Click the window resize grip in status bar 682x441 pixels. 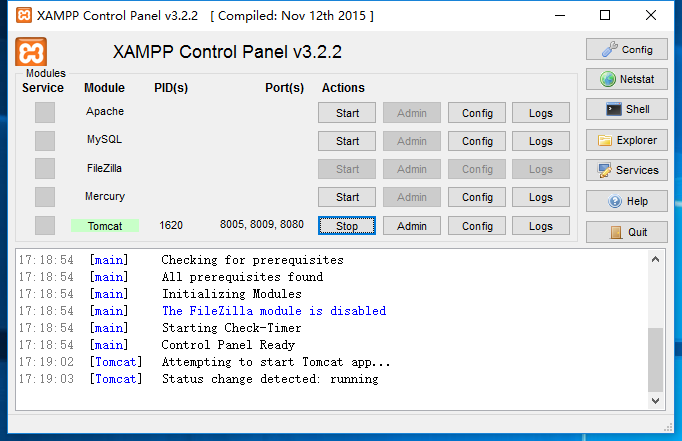[x=669, y=428]
